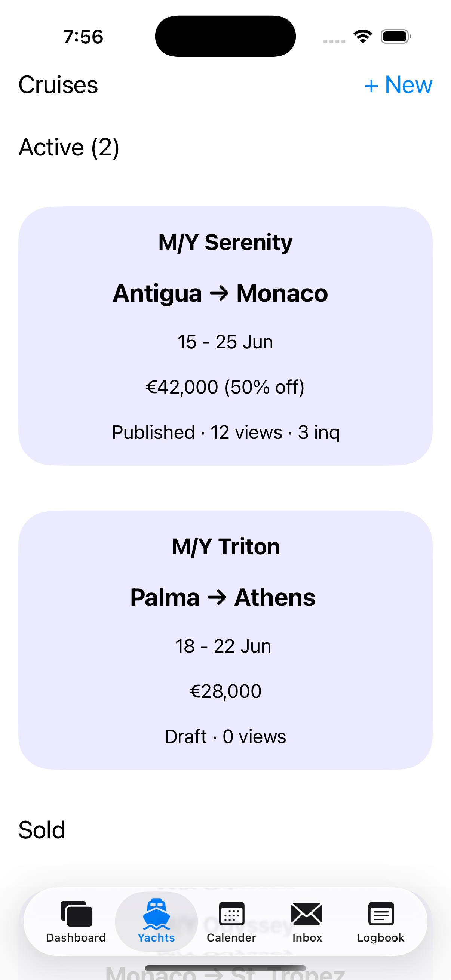Image resolution: width=451 pixels, height=980 pixels.
Task: Tap the battery indicator icon
Action: coord(396,37)
